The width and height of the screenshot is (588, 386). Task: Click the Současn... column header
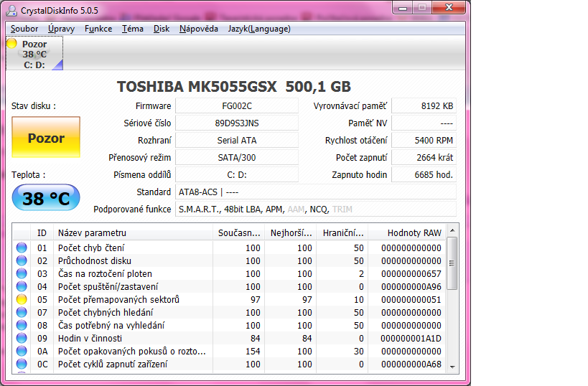click(x=238, y=232)
